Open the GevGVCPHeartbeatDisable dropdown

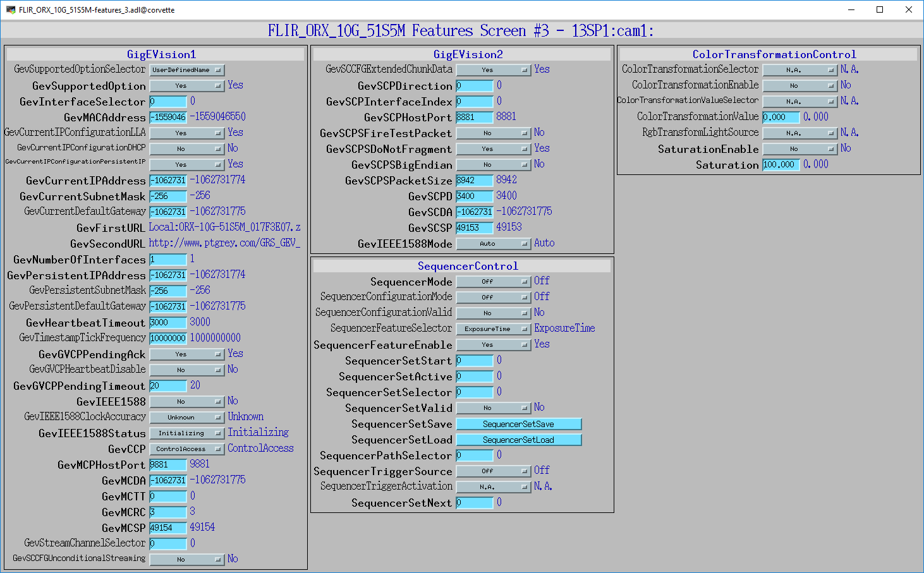point(187,370)
